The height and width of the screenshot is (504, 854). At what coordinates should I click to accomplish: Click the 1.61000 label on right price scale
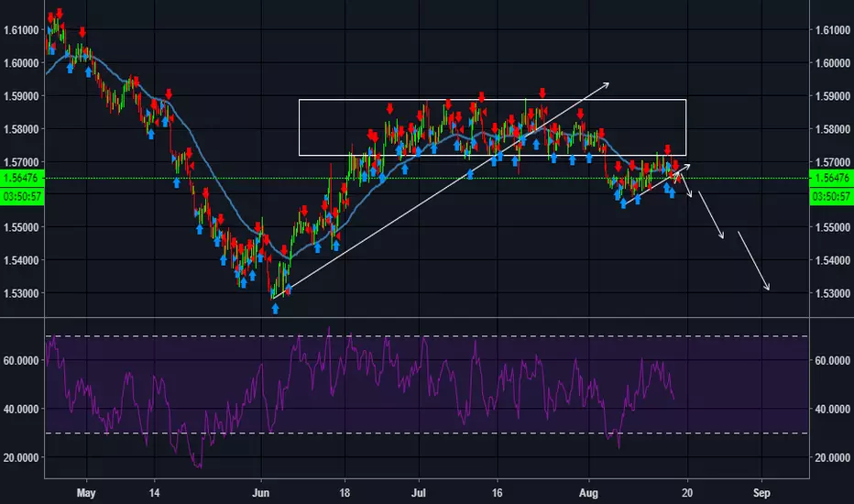pos(832,30)
